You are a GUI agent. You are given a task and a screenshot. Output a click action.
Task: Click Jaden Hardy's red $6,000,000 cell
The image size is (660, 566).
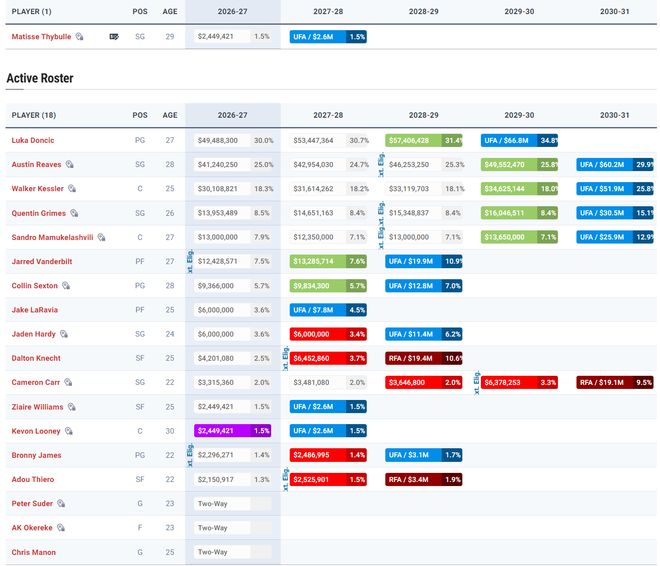tap(328, 334)
